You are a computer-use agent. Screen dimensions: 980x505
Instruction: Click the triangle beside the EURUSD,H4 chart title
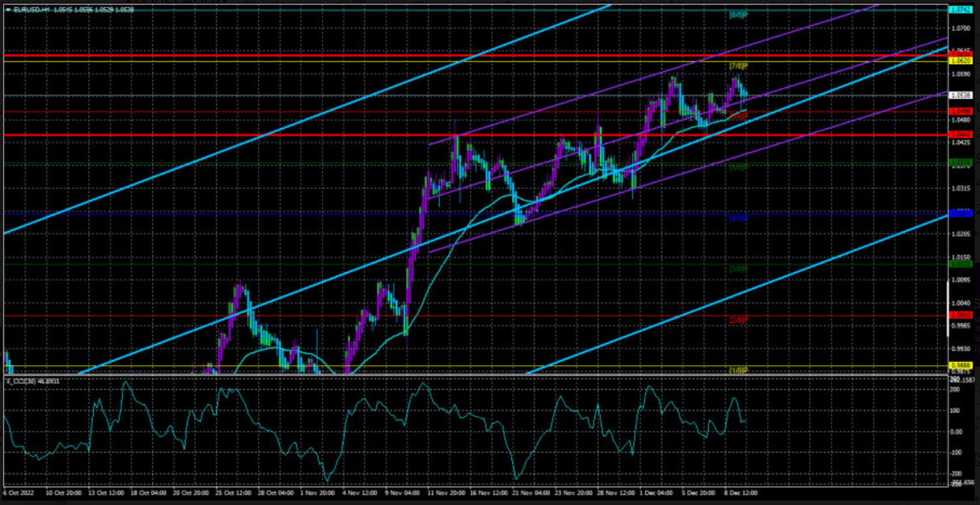(7, 10)
